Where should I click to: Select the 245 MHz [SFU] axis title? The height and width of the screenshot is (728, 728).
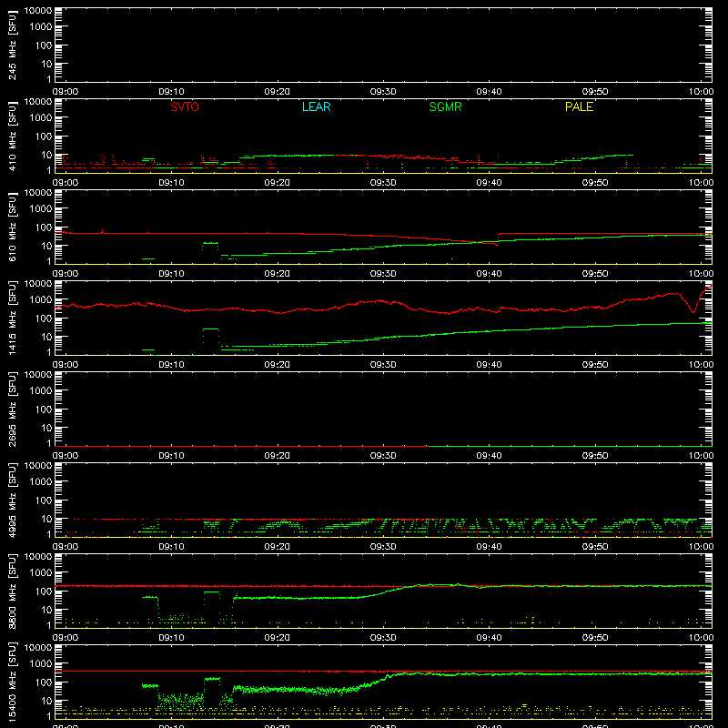point(12,45)
